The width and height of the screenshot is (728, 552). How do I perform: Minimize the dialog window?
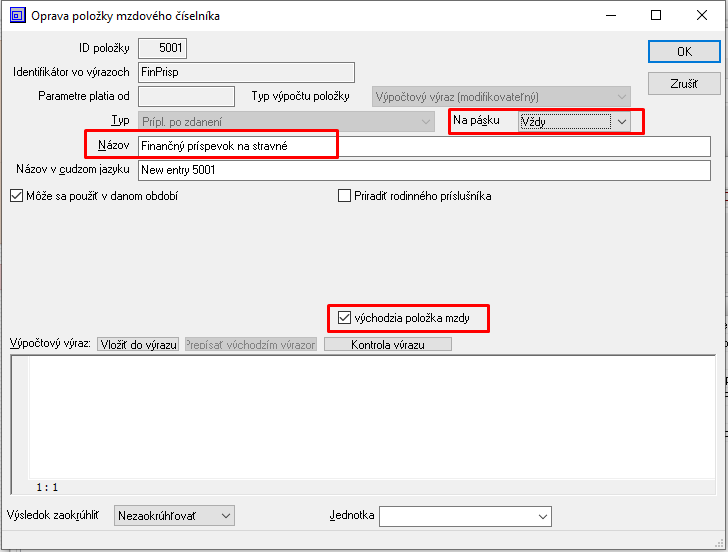coord(609,16)
